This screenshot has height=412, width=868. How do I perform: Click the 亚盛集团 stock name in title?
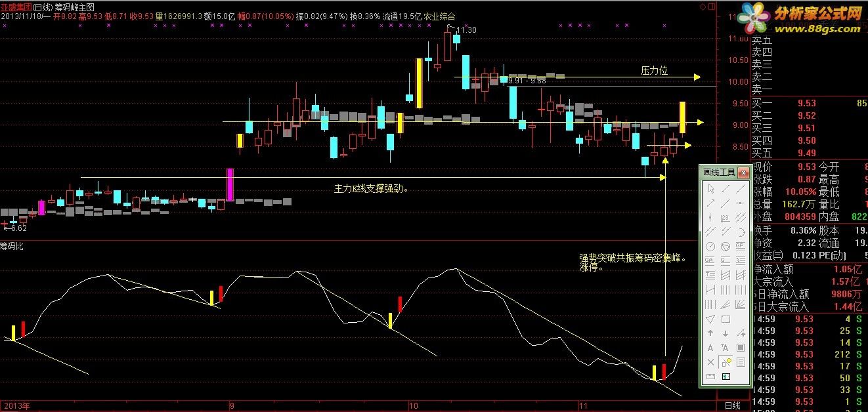[x=15, y=6]
